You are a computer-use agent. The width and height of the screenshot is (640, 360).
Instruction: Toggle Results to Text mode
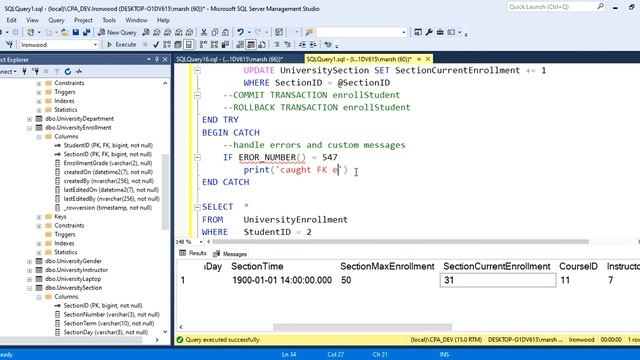240,44
